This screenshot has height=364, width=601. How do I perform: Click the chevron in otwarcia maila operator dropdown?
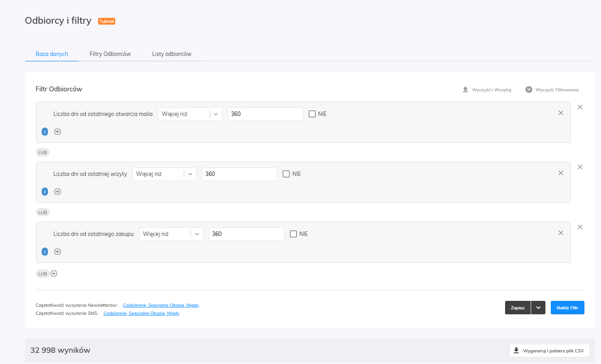216,114
